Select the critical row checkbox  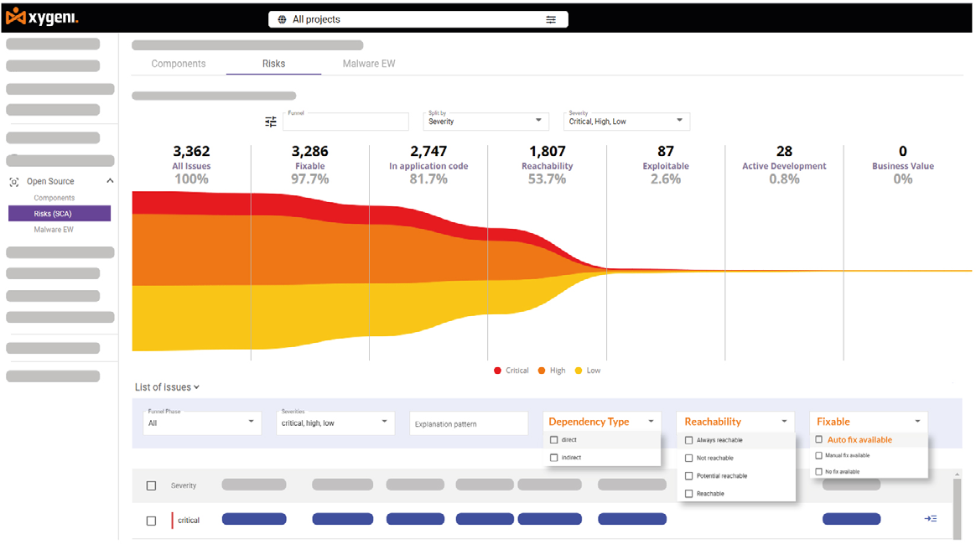(x=151, y=521)
